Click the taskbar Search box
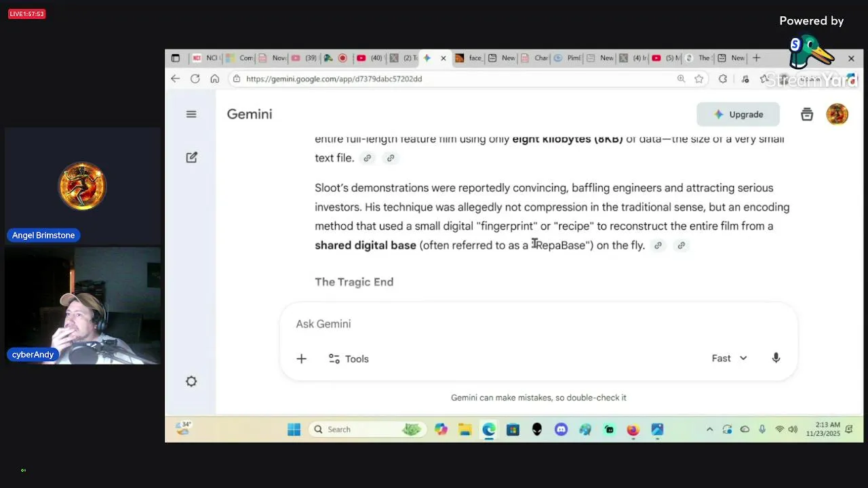Image resolution: width=868 pixels, height=488 pixels. pos(366,429)
